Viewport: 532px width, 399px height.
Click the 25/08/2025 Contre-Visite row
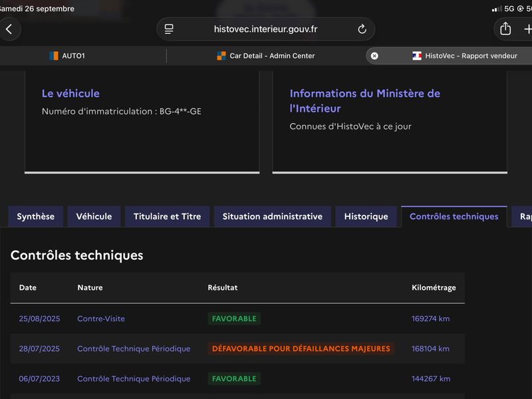coord(237,319)
